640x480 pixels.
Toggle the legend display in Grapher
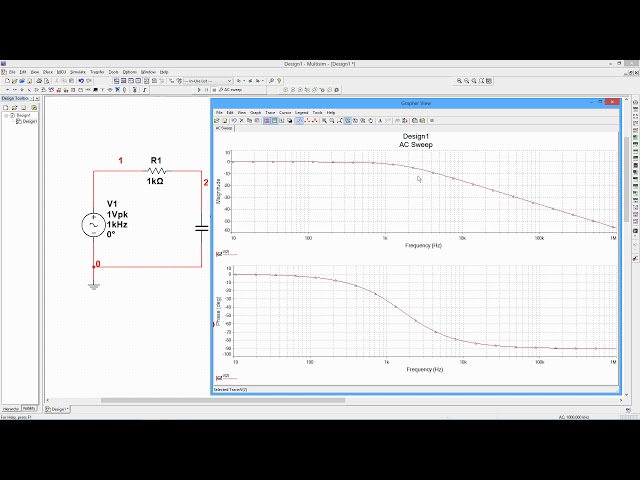pyautogui.click(x=274, y=121)
